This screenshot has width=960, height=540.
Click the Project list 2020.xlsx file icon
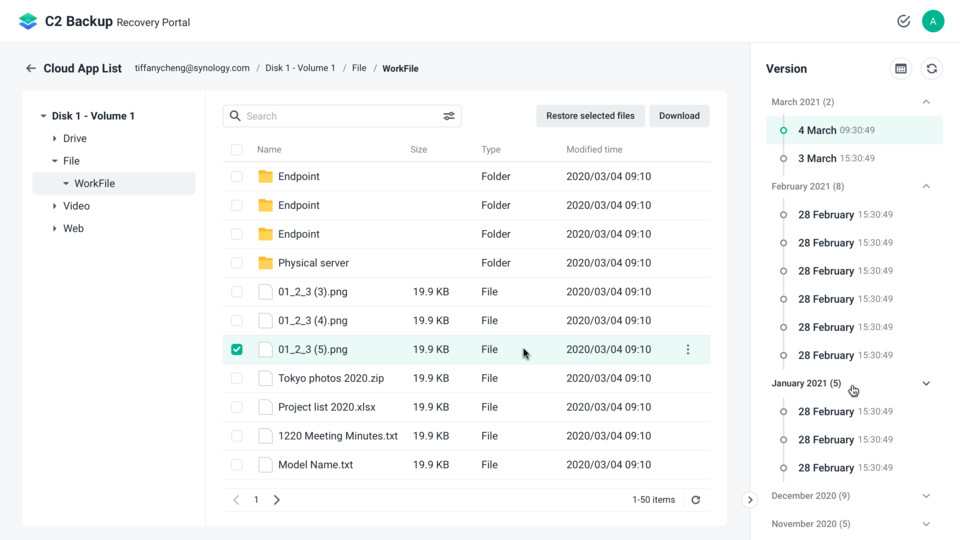coord(265,407)
